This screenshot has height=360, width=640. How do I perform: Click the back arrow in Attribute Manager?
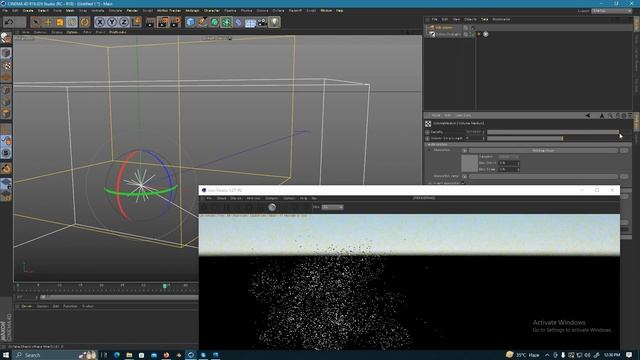click(x=588, y=116)
